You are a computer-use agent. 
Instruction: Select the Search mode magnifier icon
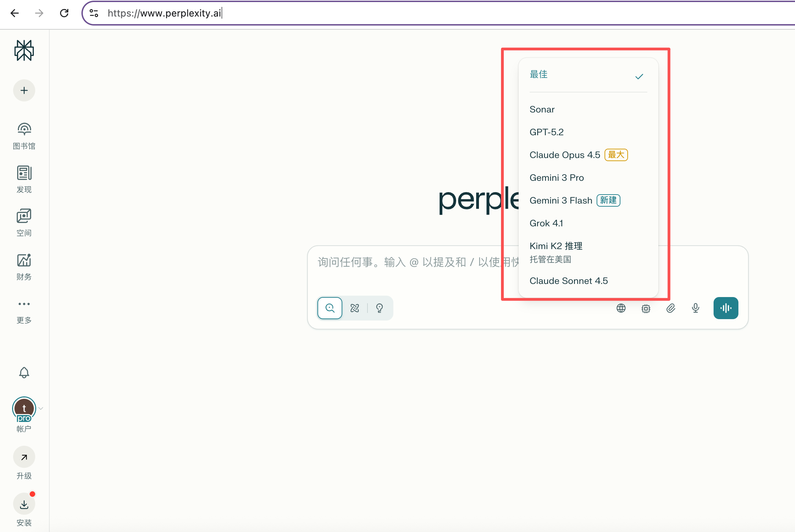point(330,308)
